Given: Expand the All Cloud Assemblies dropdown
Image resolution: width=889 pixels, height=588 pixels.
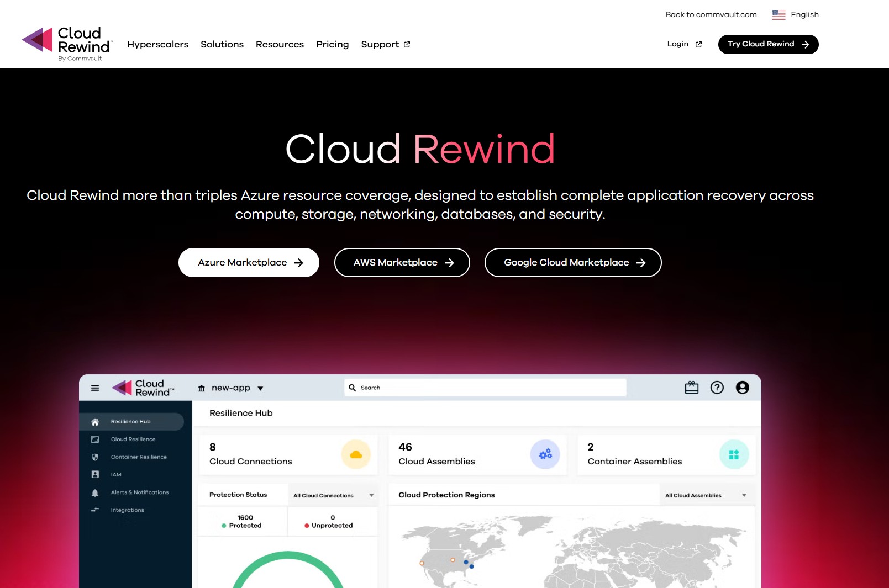Looking at the screenshot, I should [706, 495].
